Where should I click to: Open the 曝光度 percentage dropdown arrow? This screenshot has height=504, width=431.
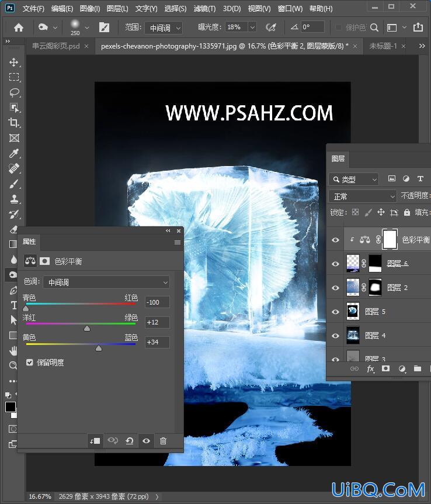(252, 27)
